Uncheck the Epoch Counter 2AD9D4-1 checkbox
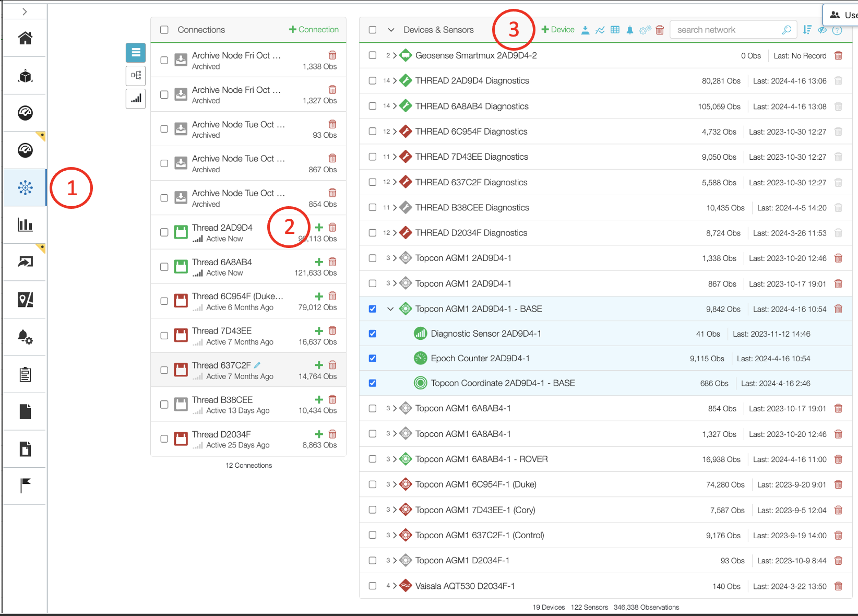 [x=373, y=358]
